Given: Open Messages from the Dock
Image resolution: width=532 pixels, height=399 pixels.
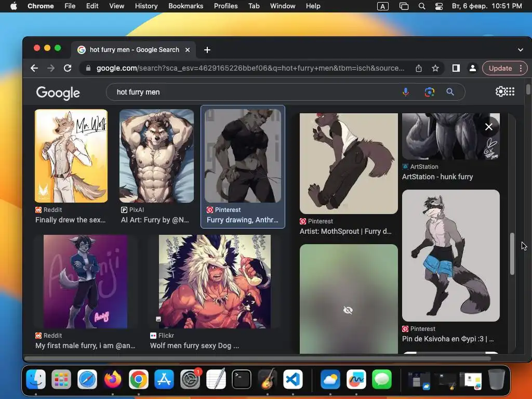Looking at the screenshot, I should coord(382,379).
